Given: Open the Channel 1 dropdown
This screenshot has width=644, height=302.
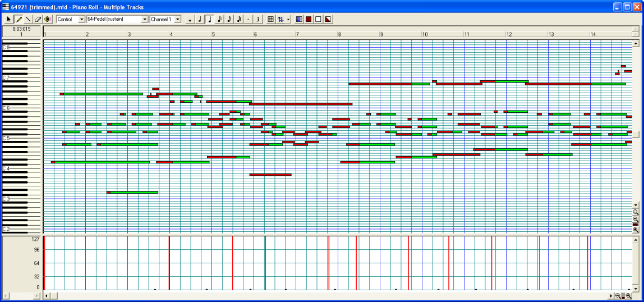Looking at the screenshot, I should pyautogui.click(x=178, y=19).
